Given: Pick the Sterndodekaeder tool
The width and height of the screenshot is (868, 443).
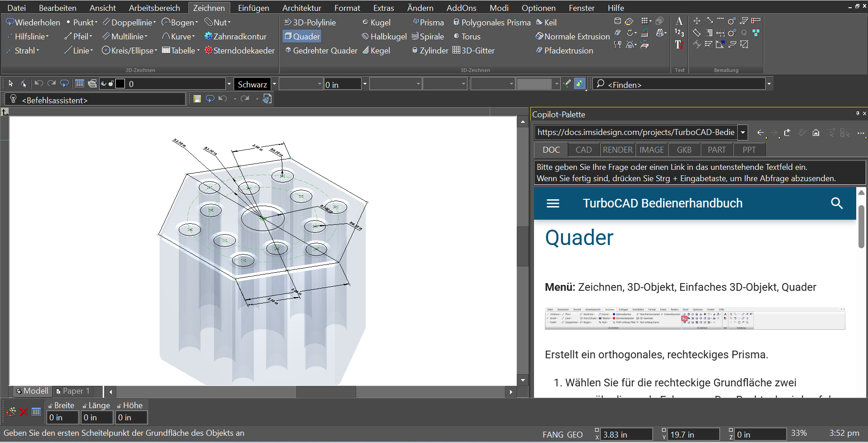Looking at the screenshot, I should [x=240, y=50].
